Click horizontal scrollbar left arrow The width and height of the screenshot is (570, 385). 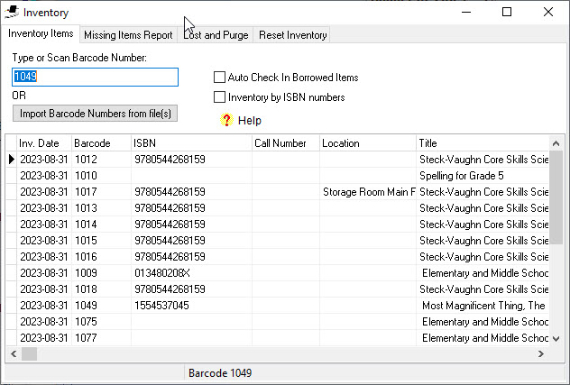14,354
